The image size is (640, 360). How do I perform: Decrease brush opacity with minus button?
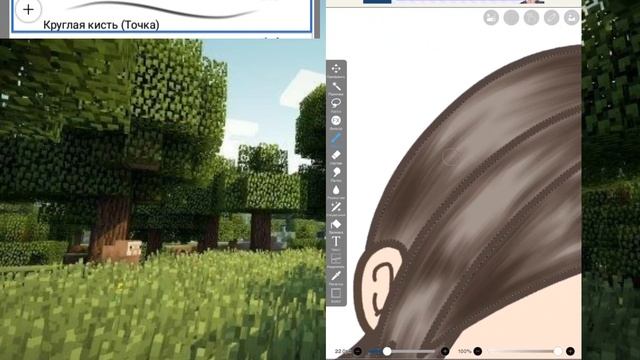click(478, 351)
